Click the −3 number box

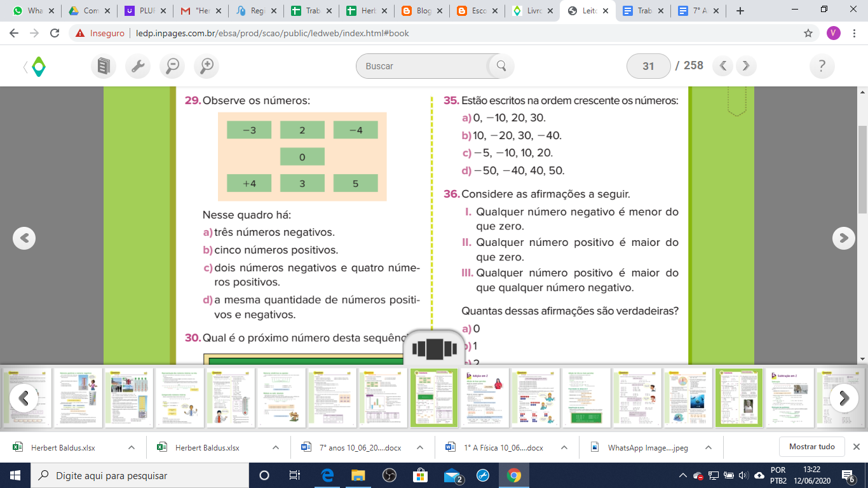point(249,130)
